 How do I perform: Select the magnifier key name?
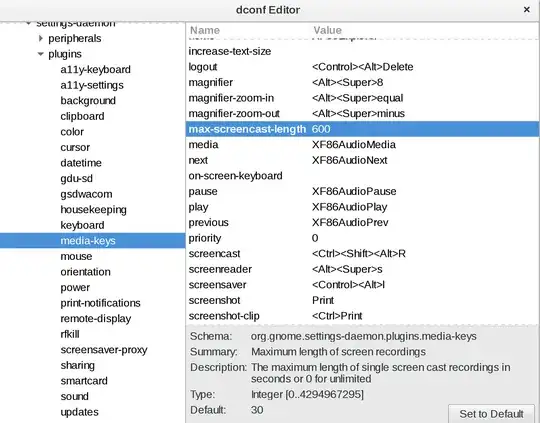point(210,82)
